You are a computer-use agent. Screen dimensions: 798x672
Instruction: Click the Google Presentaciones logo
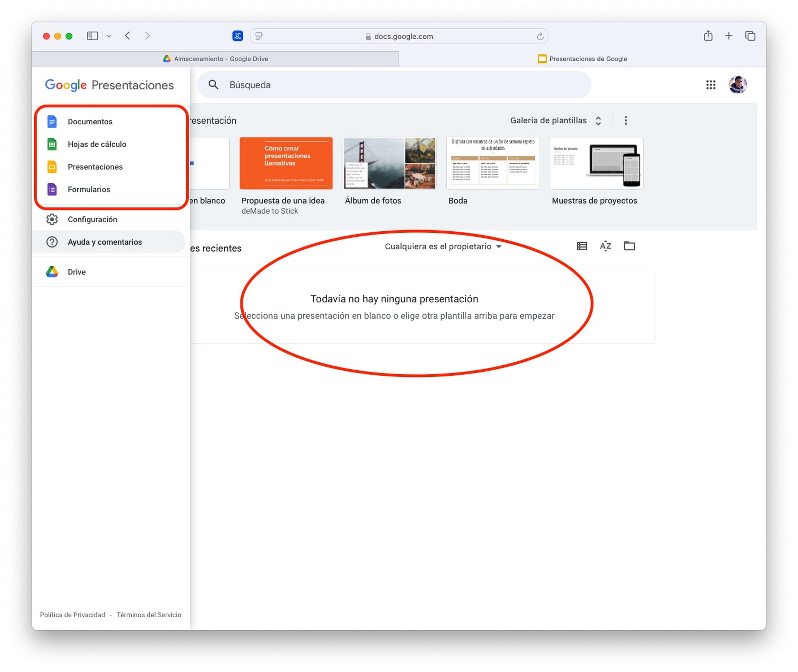click(x=110, y=85)
